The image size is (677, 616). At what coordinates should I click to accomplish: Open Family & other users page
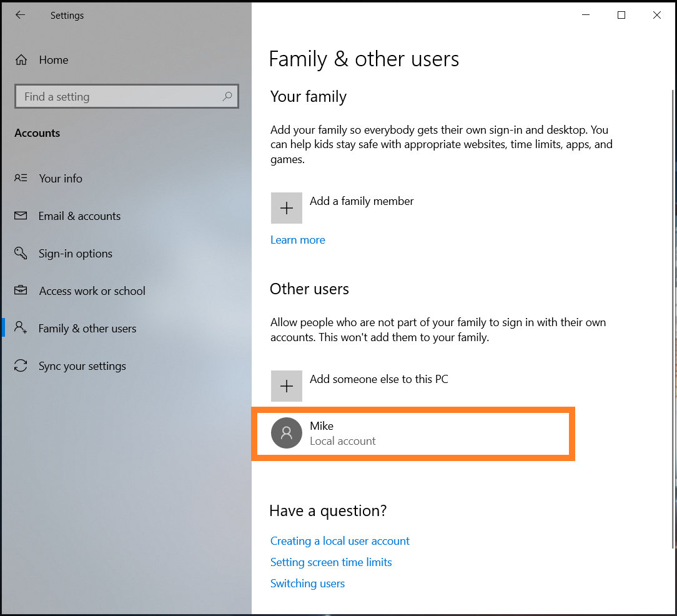click(87, 329)
